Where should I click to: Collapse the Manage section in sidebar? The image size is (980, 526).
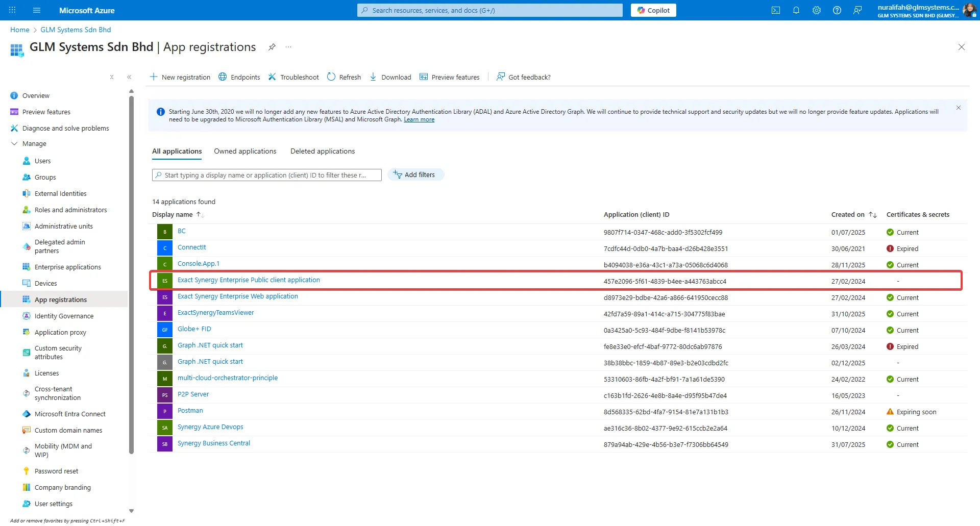click(14, 144)
